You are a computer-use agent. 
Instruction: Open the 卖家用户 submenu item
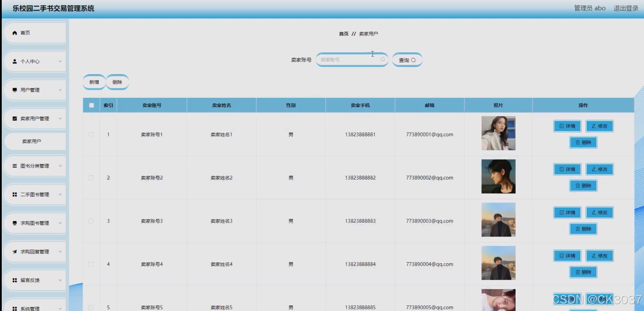pos(34,141)
